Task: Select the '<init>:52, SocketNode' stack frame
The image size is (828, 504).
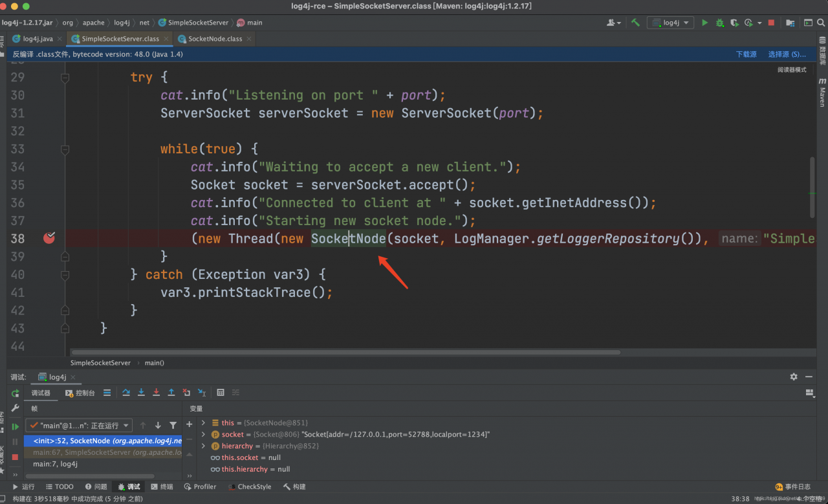Action: click(103, 441)
